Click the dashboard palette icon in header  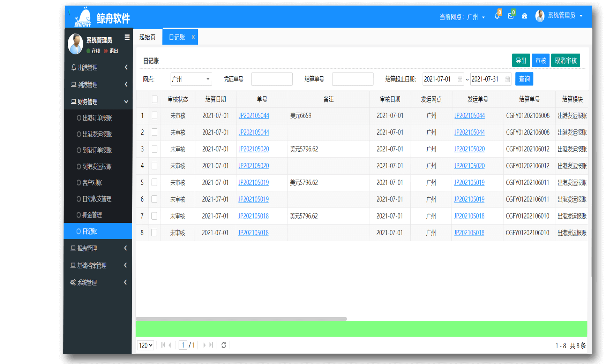point(524,16)
